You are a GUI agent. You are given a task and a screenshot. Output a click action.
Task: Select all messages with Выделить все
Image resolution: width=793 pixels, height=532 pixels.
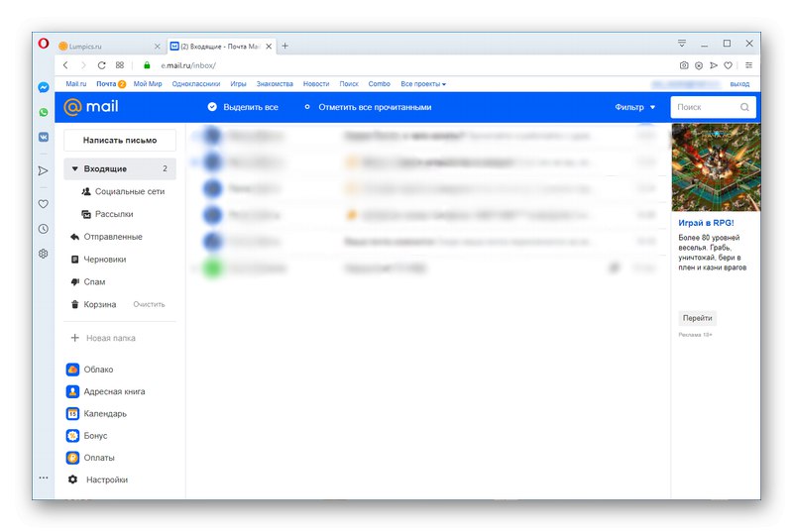243,107
